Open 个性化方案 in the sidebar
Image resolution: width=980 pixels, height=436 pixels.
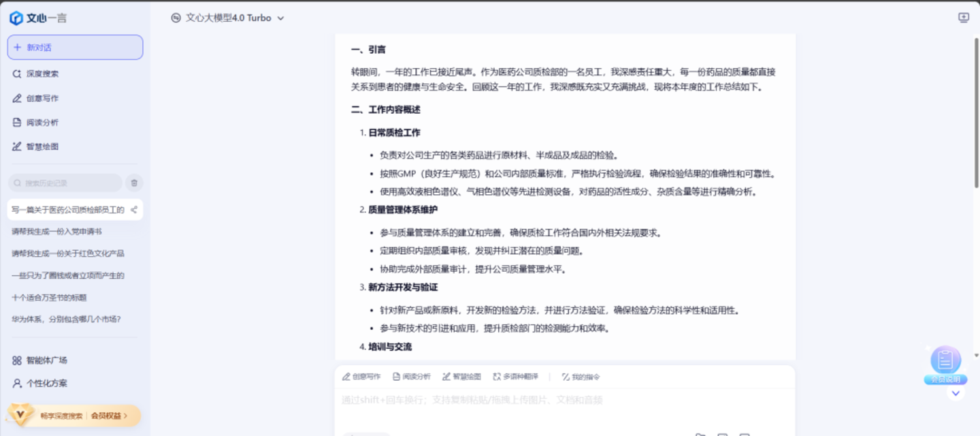46,384
